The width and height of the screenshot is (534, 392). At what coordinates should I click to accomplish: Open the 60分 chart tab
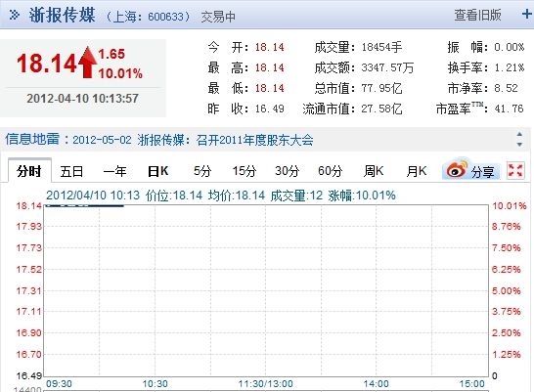pyautogui.click(x=330, y=171)
